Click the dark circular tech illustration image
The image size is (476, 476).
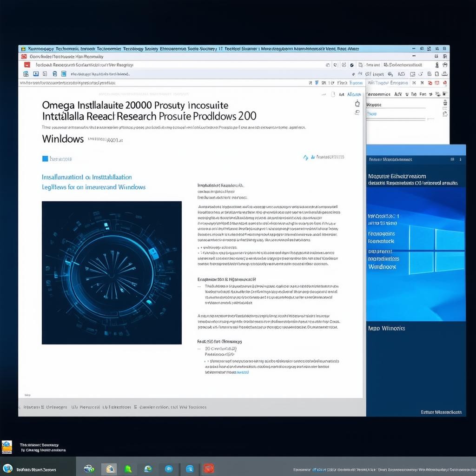[112, 272]
